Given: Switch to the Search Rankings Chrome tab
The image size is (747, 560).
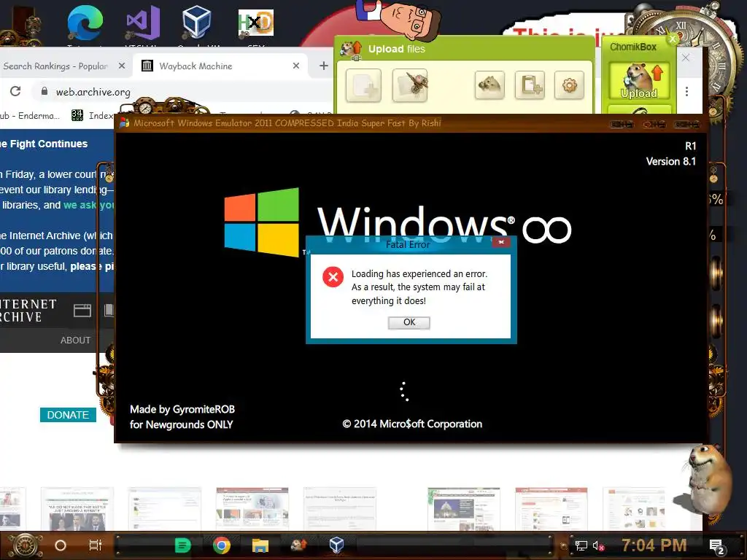Looking at the screenshot, I should coord(55,66).
